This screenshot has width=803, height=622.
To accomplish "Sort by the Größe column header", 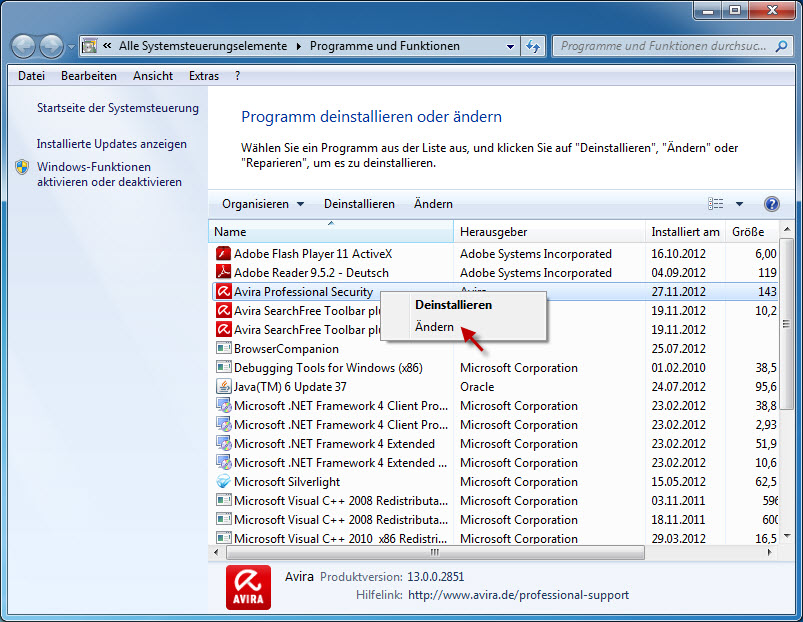I will (752, 231).
